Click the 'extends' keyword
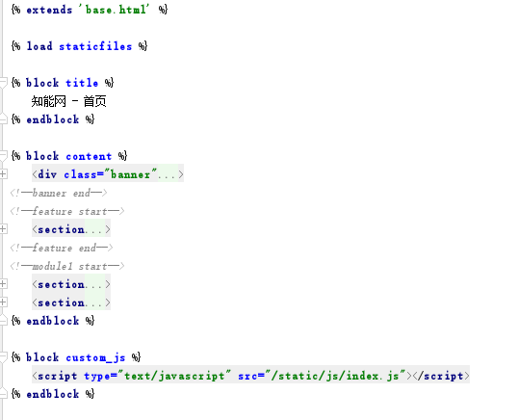Viewport: 518px width, 420px height. (49, 10)
